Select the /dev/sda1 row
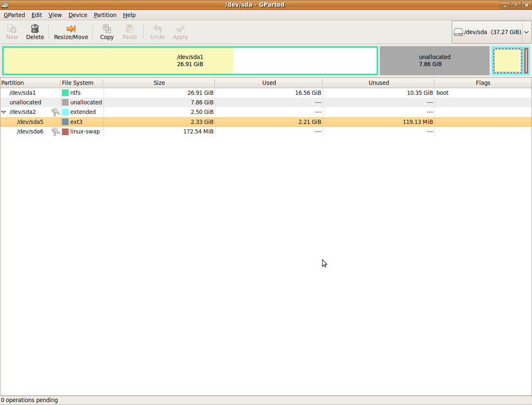 point(266,93)
